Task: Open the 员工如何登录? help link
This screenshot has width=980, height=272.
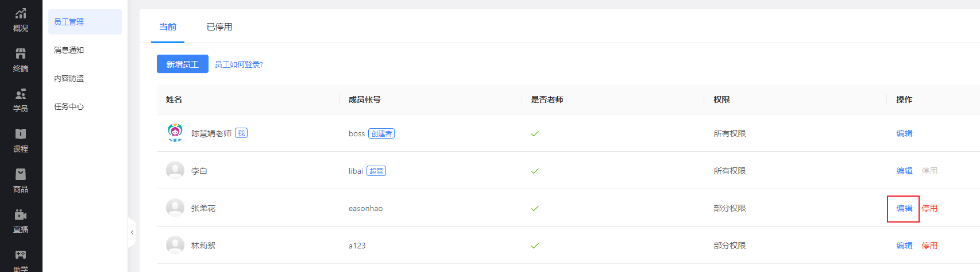Action: (x=239, y=64)
